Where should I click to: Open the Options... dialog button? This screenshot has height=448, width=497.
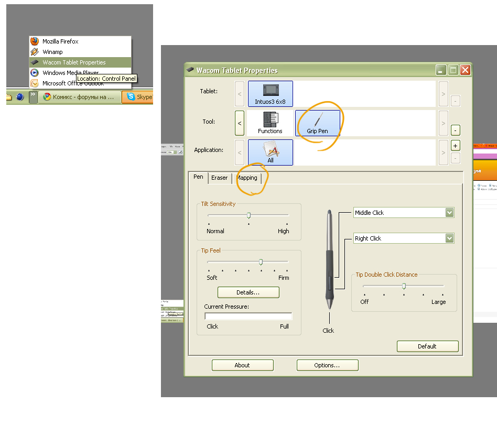[328, 365]
